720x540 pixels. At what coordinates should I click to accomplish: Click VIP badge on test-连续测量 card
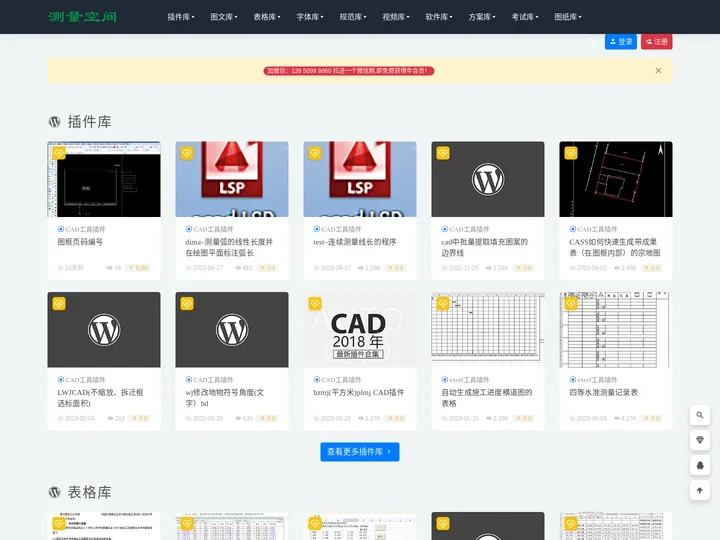coord(315,153)
